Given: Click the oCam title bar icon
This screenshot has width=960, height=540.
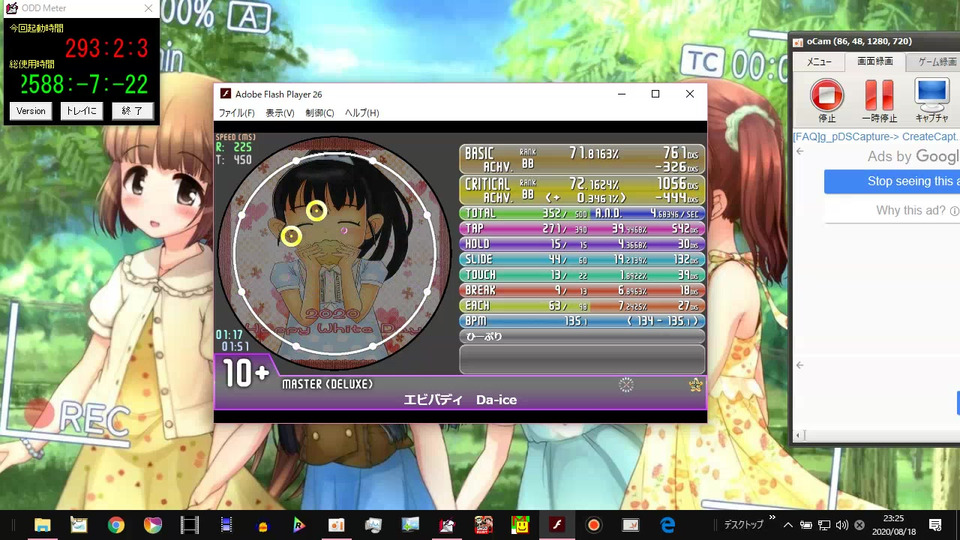Looking at the screenshot, I should coord(798,42).
